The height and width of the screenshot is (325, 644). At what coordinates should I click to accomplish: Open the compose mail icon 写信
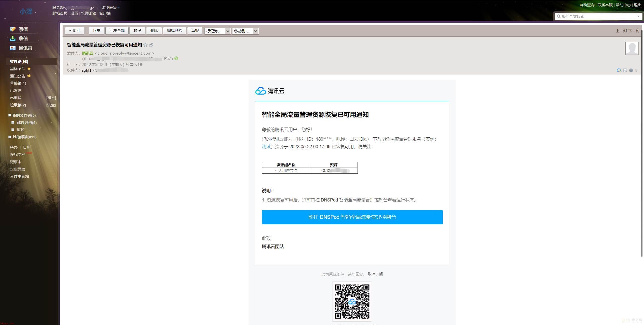click(13, 29)
